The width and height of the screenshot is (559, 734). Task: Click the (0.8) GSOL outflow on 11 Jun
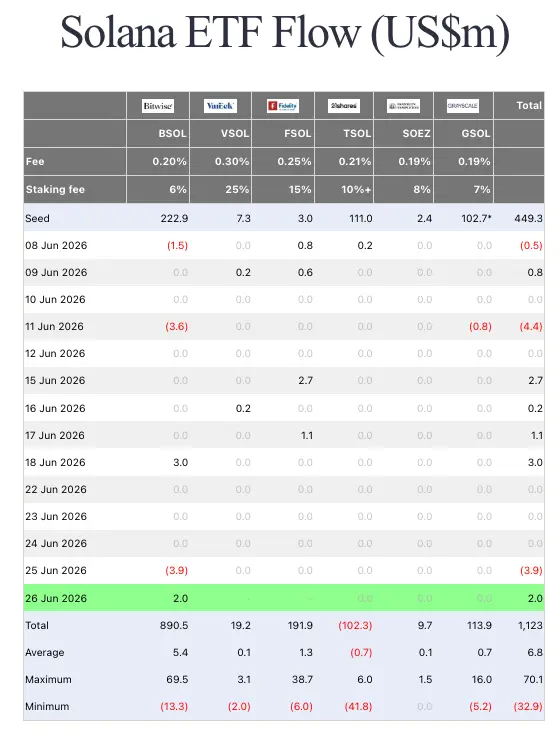(480, 326)
